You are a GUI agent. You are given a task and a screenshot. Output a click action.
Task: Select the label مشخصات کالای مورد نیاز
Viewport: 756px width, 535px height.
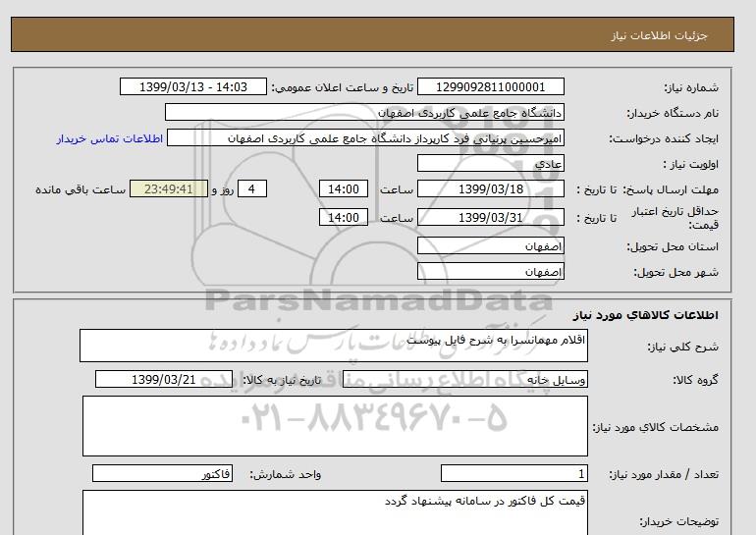click(x=655, y=427)
